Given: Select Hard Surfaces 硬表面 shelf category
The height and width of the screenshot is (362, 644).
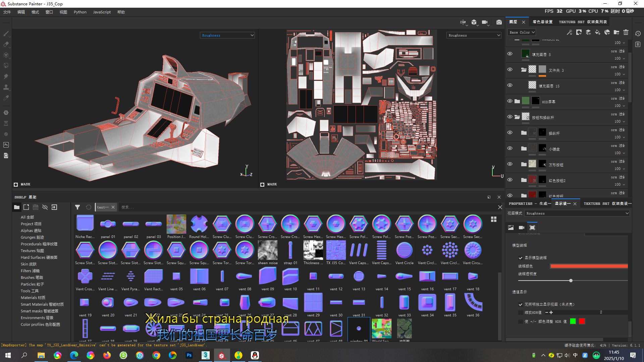Looking at the screenshot, I should tap(39, 257).
